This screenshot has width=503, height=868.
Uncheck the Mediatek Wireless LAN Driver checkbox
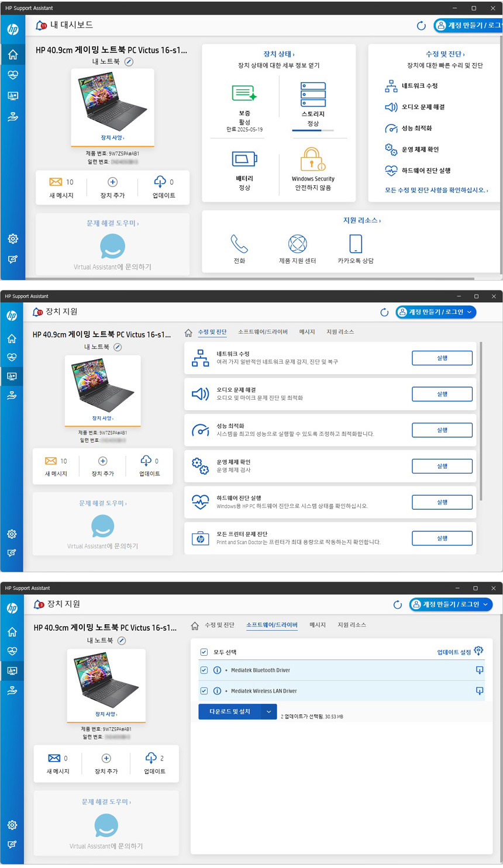tap(204, 691)
